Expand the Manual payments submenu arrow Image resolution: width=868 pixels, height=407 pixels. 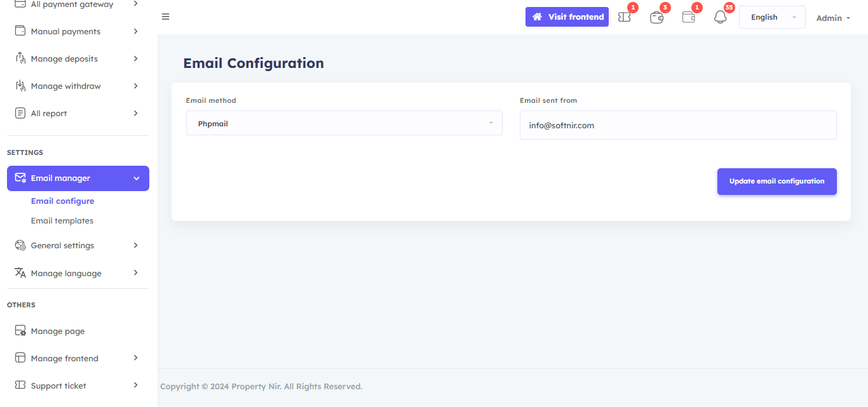click(x=135, y=31)
